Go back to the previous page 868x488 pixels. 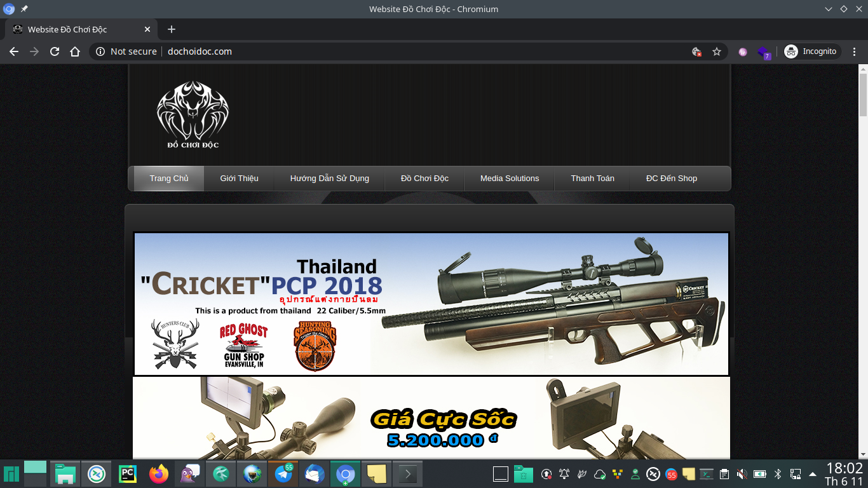point(14,51)
